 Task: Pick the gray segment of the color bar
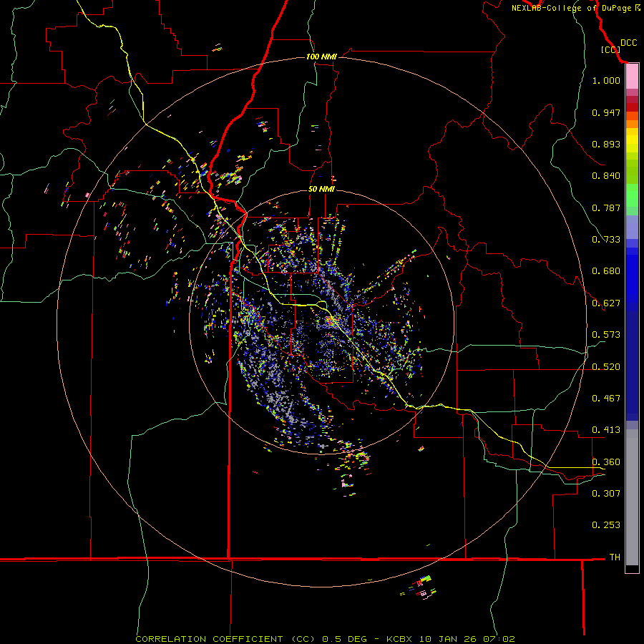coord(632,497)
